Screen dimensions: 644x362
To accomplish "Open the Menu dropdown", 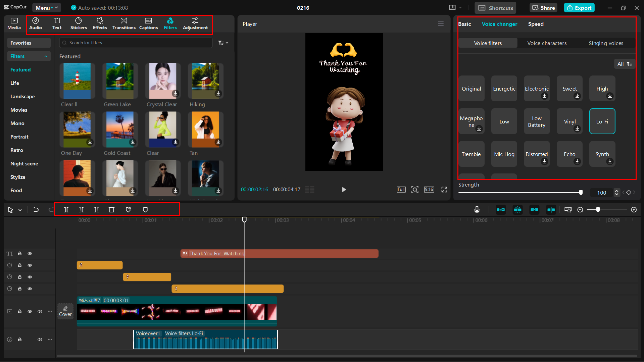I will click(x=46, y=8).
